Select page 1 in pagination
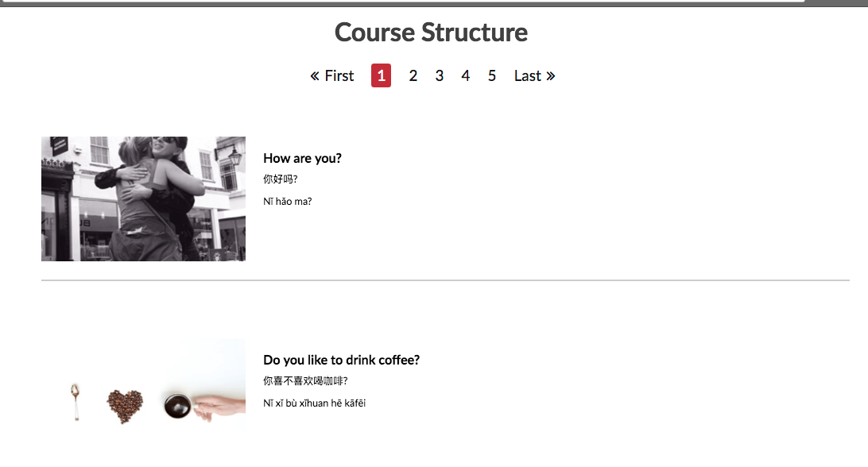The image size is (868, 467). point(381,75)
